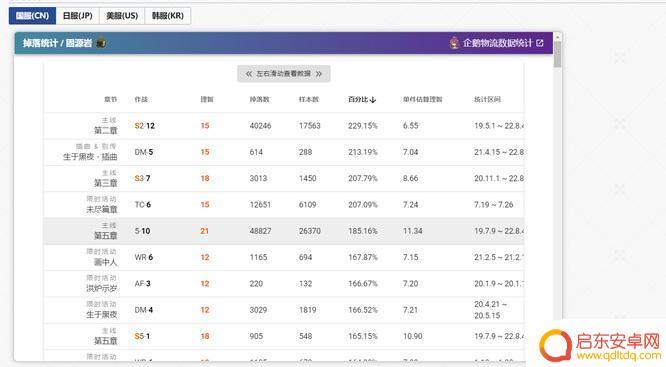The image size is (666, 367).
Task: Select the 美服(US) server tab
Action: pos(122,16)
